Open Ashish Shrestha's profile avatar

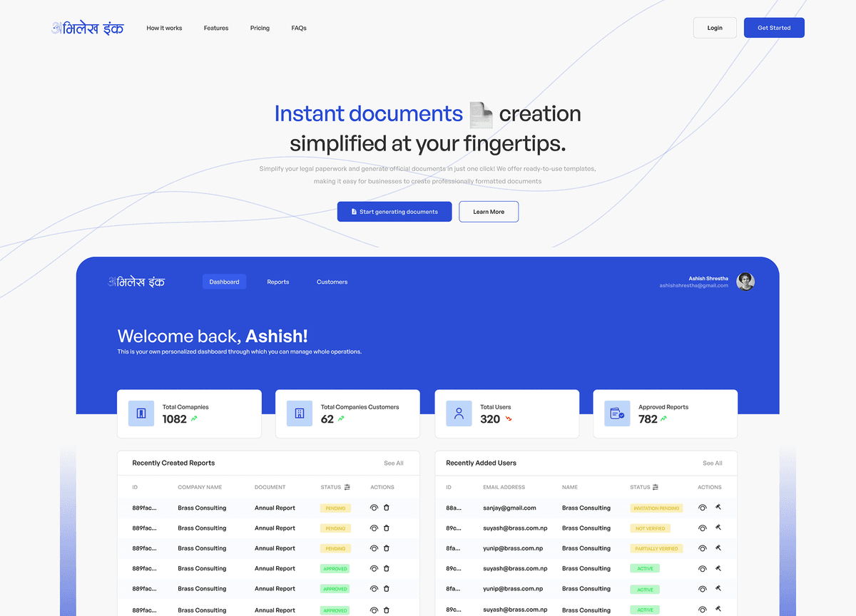tap(745, 282)
